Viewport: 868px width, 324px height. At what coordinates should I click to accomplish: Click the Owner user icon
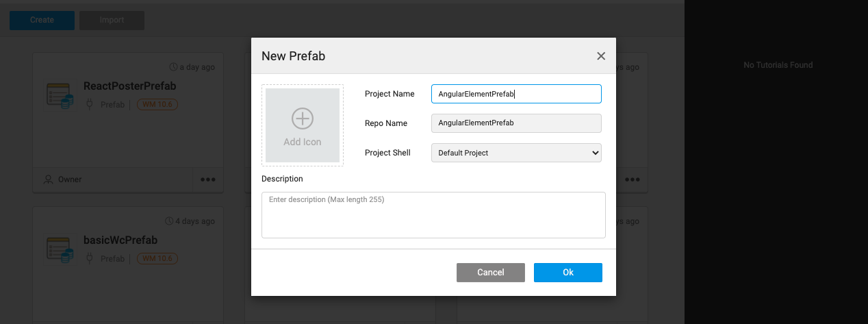pos(48,179)
